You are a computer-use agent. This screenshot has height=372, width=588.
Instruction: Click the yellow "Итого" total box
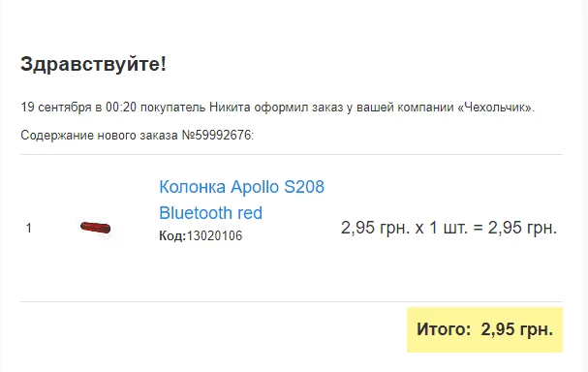pos(484,329)
